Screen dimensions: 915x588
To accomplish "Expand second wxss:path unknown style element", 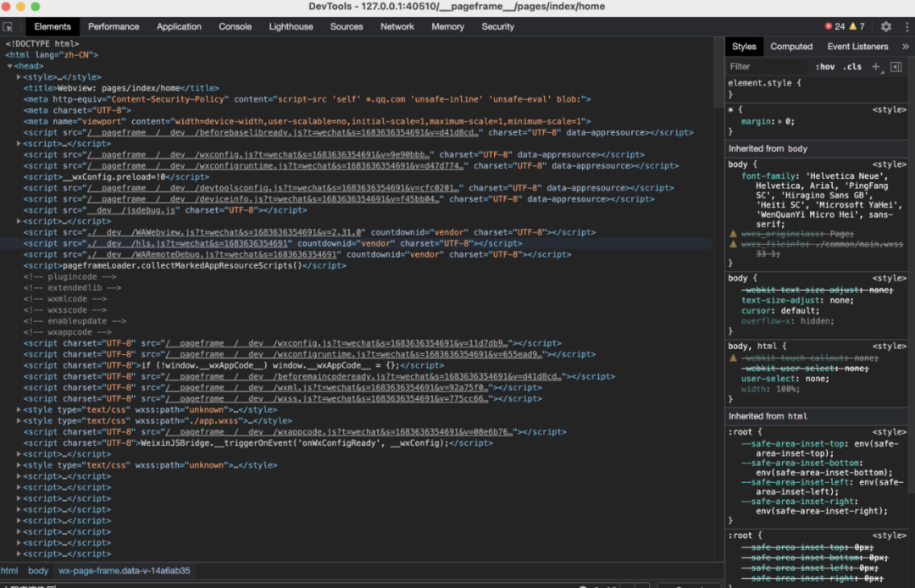I will pos(19,465).
